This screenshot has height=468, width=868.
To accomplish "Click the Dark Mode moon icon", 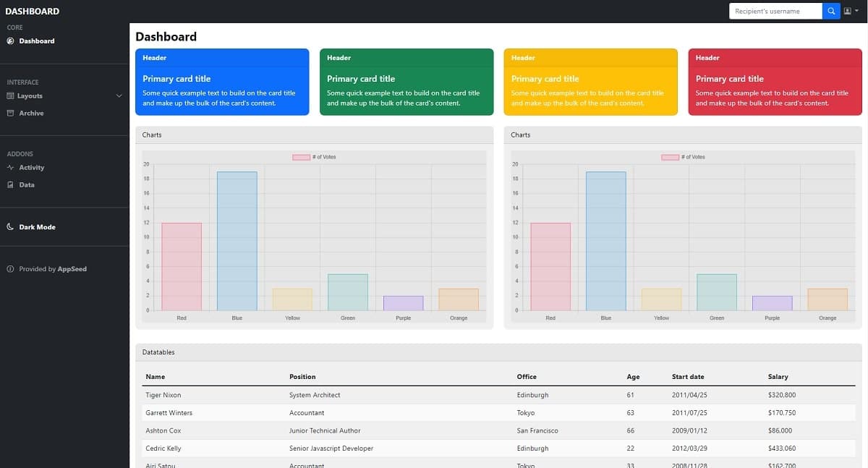I will click(x=10, y=227).
